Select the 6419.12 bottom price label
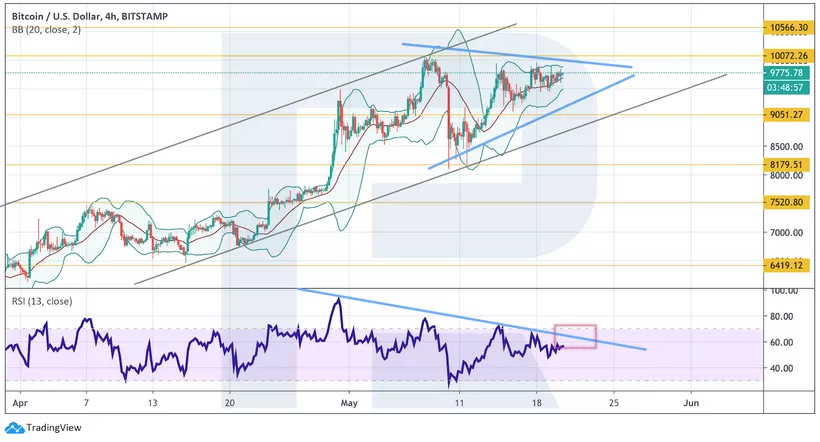Image resolution: width=820 pixels, height=442 pixels. click(x=789, y=265)
